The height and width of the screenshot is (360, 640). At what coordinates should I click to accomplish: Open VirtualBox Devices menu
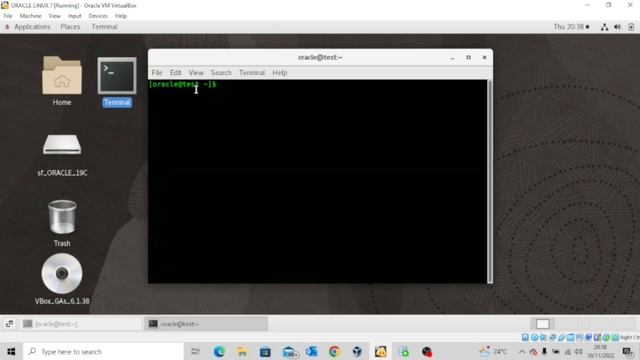pyautogui.click(x=98, y=16)
